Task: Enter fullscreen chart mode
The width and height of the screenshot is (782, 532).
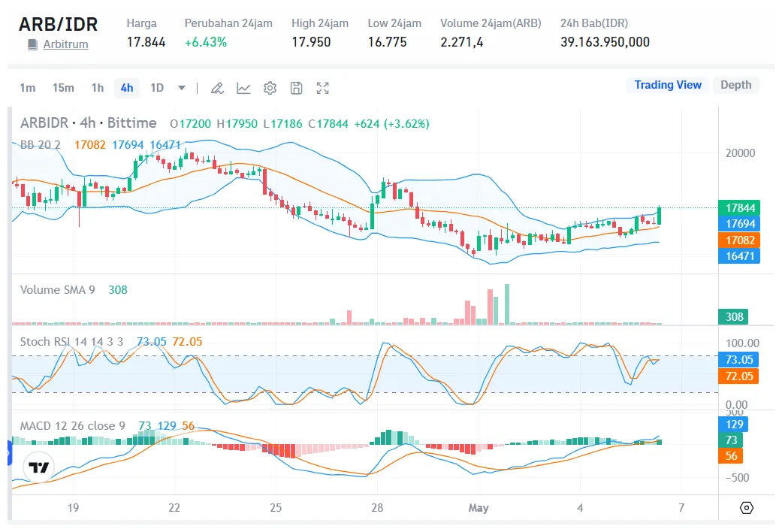Action: pos(322,88)
